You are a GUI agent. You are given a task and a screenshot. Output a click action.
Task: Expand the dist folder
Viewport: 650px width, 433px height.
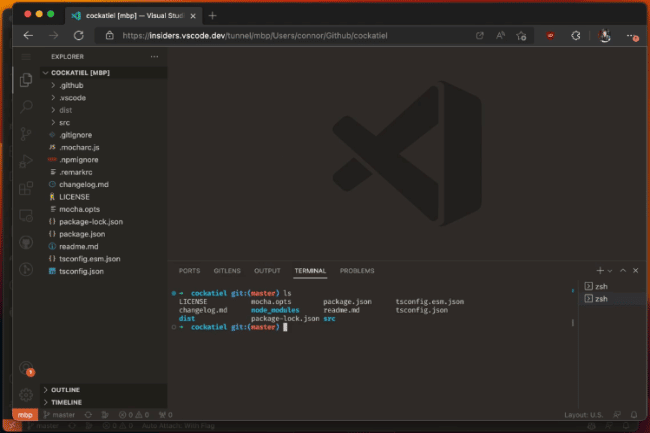click(104, 110)
